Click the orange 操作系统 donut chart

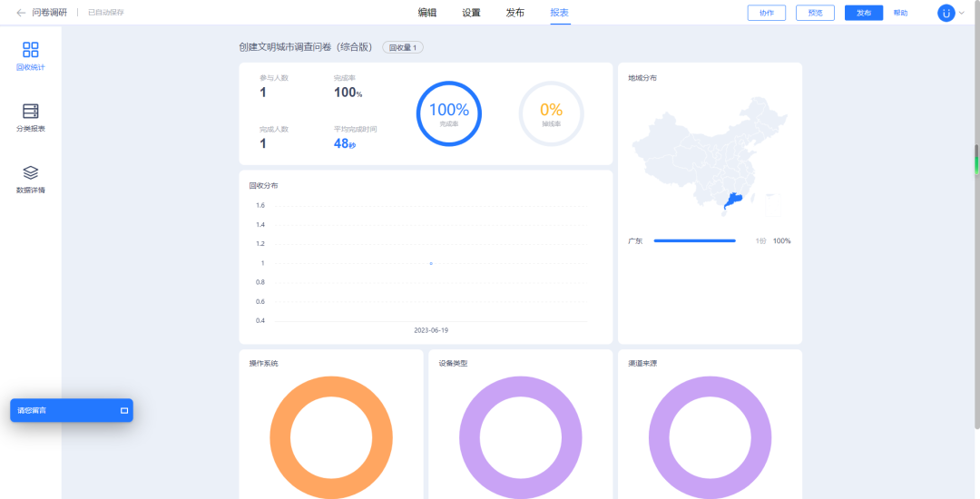point(331,437)
